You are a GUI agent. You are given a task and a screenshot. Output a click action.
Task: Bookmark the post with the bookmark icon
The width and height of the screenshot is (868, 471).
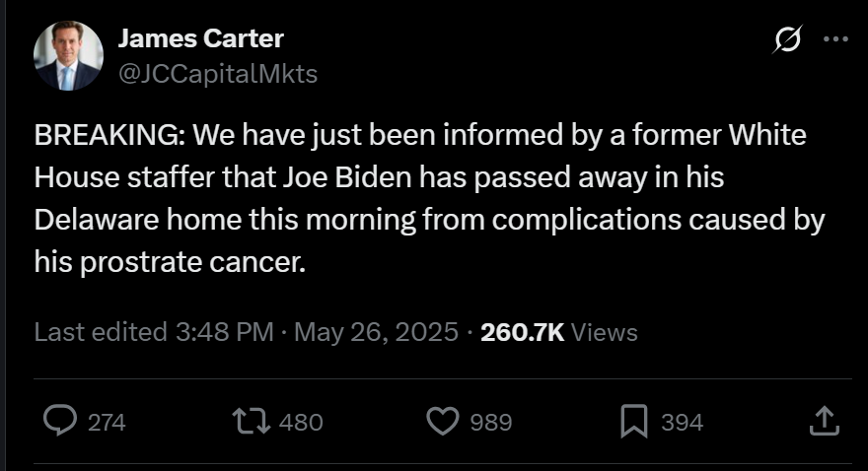click(x=631, y=422)
